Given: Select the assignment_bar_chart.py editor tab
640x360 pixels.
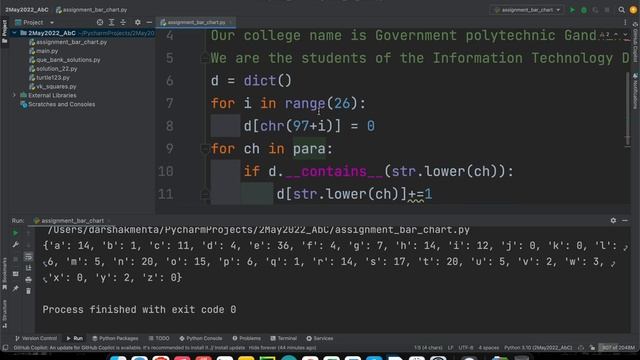Looking at the screenshot, I should tap(196, 22).
